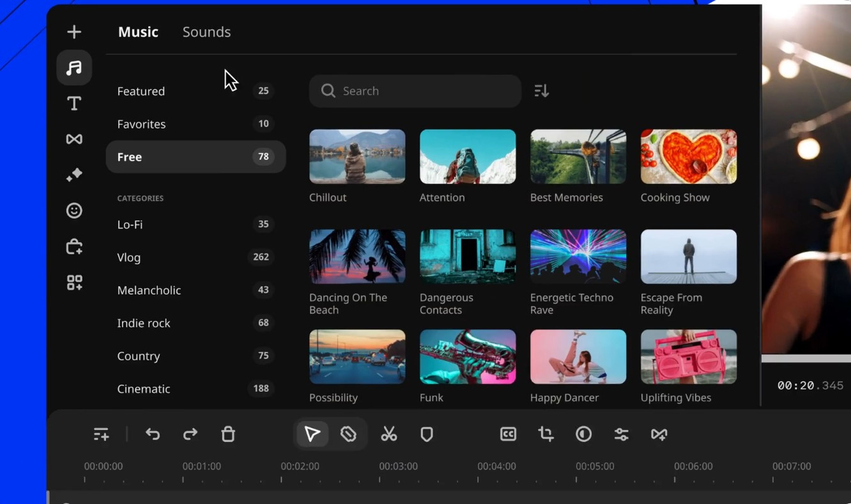Select the Attention track thumbnail
The width and height of the screenshot is (851, 504).
[x=467, y=157]
